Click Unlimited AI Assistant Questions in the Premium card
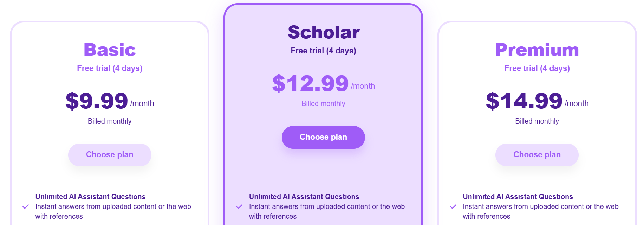 coord(518,197)
